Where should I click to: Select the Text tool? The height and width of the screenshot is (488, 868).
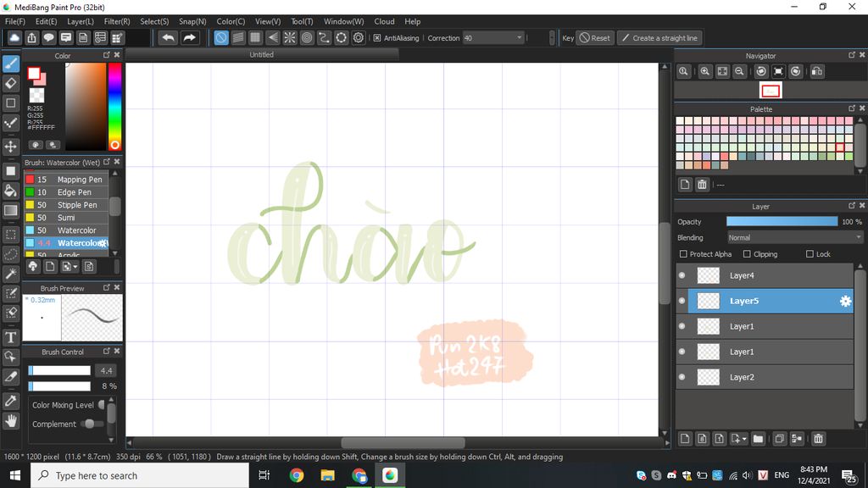point(10,337)
